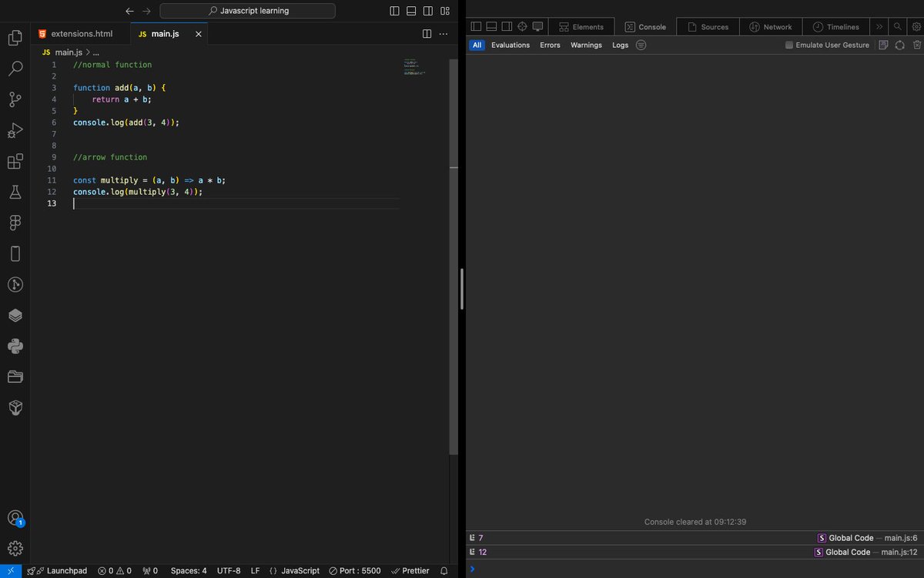The image size is (924, 578).
Task: Click inside the Javascript learning search field
Action: click(246, 10)
